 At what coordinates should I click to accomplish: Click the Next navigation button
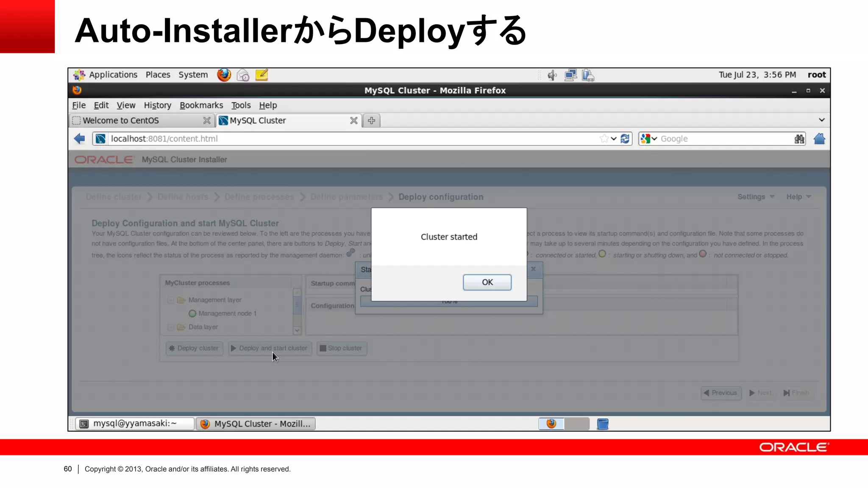(x=761, y=393)
